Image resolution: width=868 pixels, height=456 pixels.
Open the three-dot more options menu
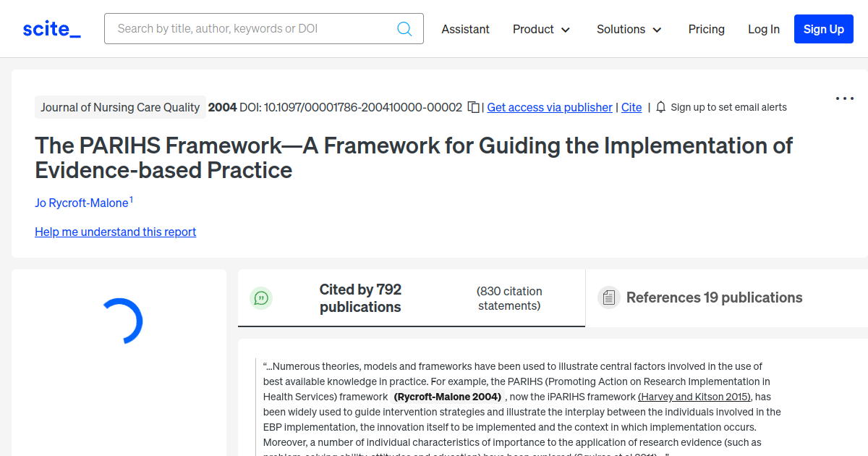pos(845,98)
